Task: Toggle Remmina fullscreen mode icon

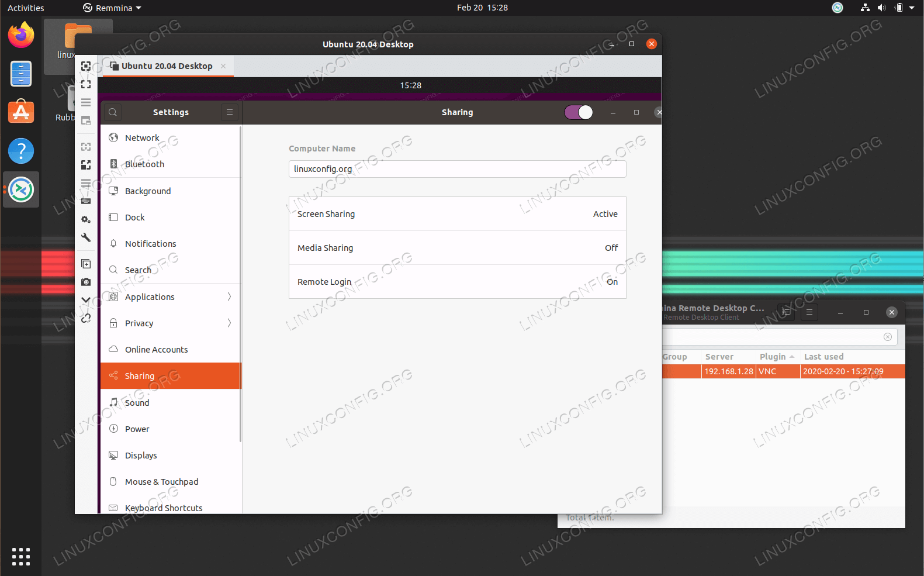Action: click(86, 84)
